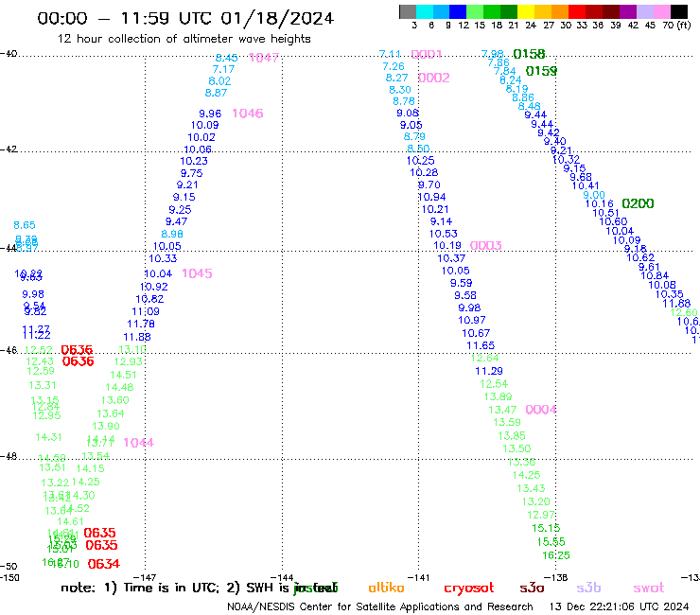Image resolution: width=700 pixels, height=615 pixels.
Task: Click the wave height value 15.55
Action: tap(551, 542)
